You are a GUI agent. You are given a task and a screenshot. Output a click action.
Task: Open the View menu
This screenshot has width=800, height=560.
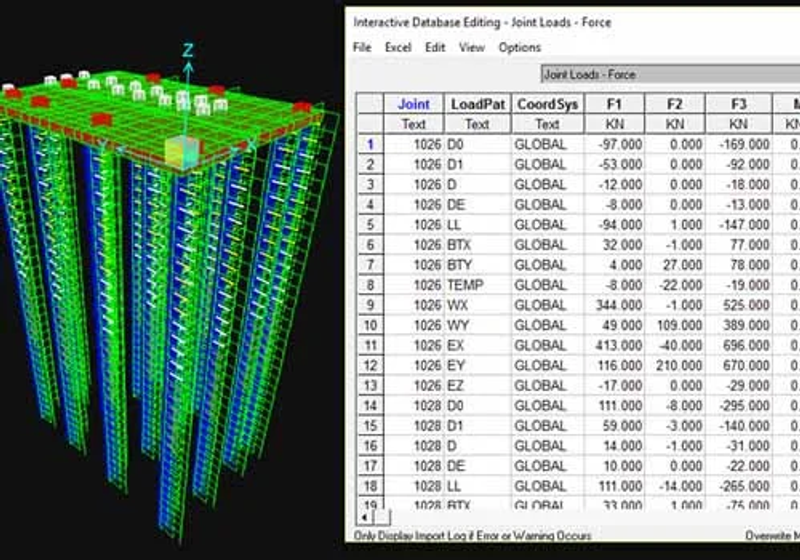471,47
